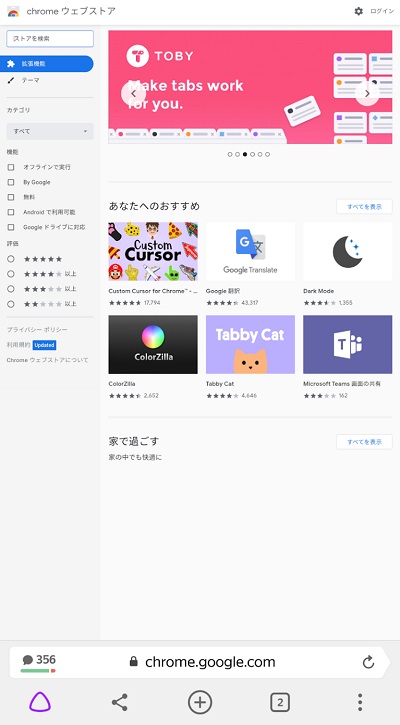Show the previous carousel banner
The height and width of the screenshot is (725, 400).
(133, 93)
